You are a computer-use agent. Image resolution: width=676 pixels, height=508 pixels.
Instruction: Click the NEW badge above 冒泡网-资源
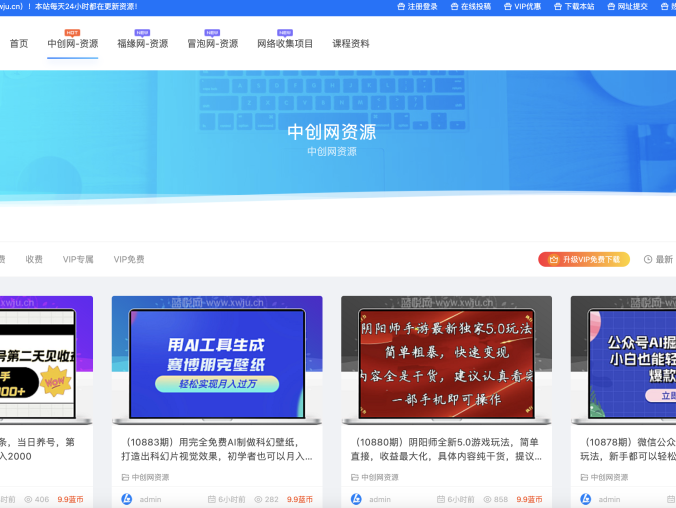(212, 33)
